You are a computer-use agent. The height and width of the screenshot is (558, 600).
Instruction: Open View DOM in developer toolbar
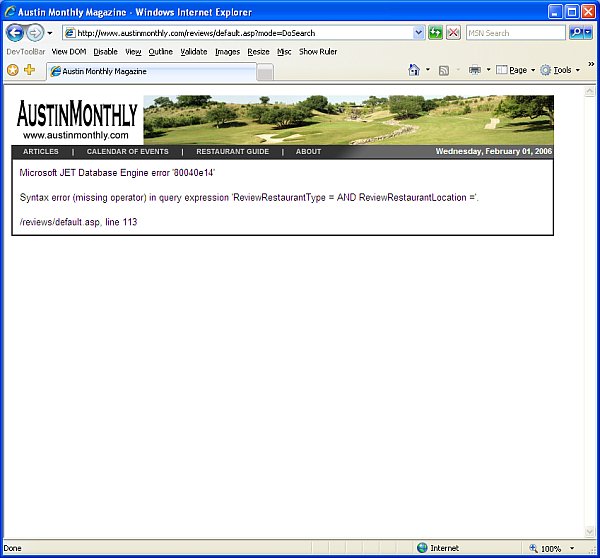69,52
